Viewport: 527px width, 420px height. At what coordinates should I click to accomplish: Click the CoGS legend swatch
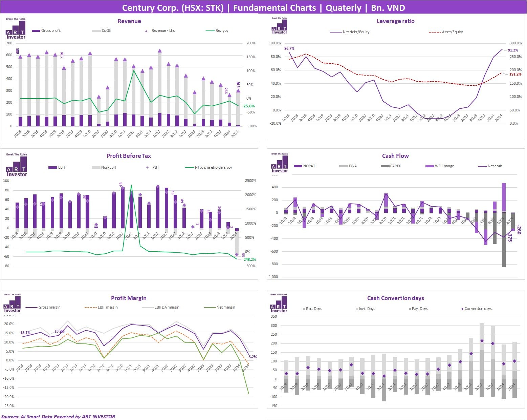(96, 30)
